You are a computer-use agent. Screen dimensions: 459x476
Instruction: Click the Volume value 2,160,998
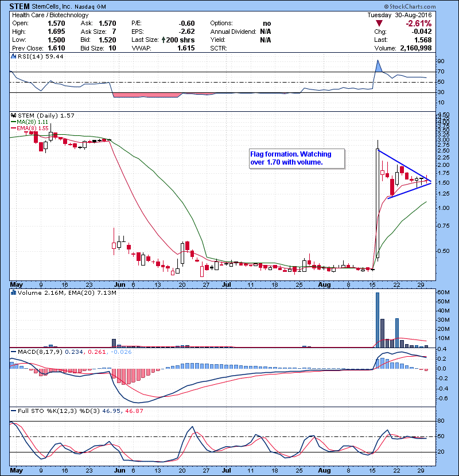coord(416,48)
